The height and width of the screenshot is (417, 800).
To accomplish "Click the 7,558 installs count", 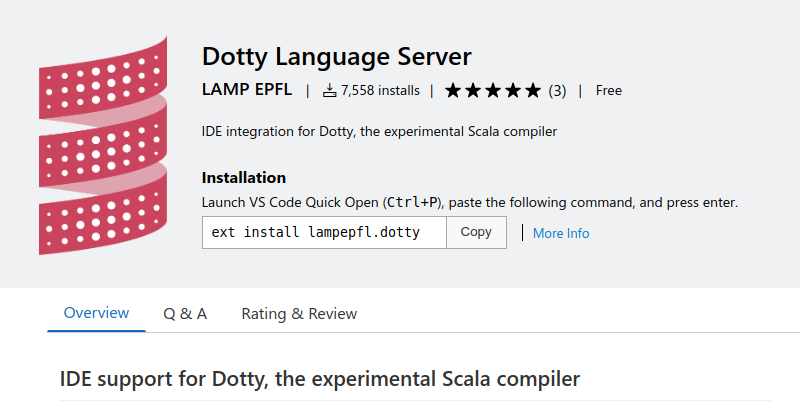I will 380,91.
